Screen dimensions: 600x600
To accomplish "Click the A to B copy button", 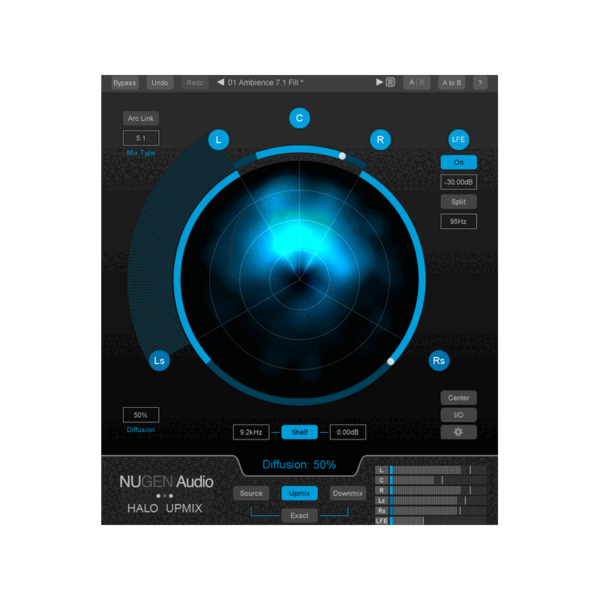I will tap(452, 83).
